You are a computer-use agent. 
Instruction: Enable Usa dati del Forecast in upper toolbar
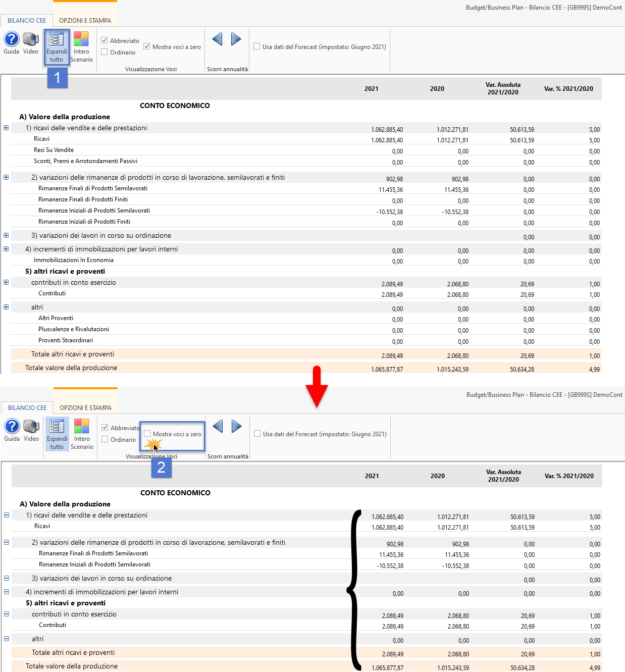[257, 46]
